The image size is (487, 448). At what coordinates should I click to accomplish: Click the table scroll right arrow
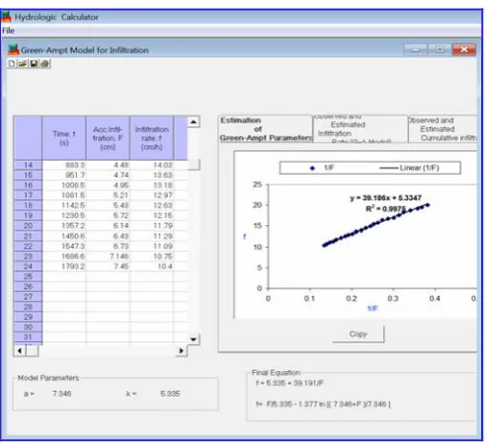tap(181, 350)
